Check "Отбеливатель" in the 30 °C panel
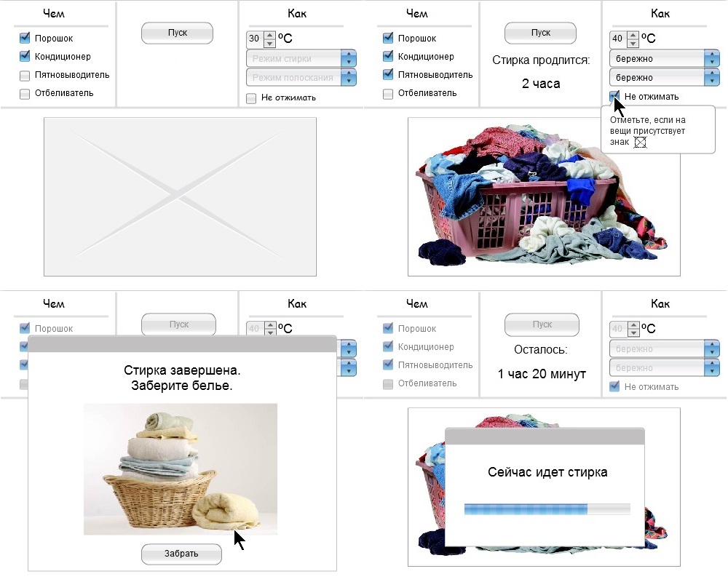This screenshot has height=582, width=728. [25, 93]
